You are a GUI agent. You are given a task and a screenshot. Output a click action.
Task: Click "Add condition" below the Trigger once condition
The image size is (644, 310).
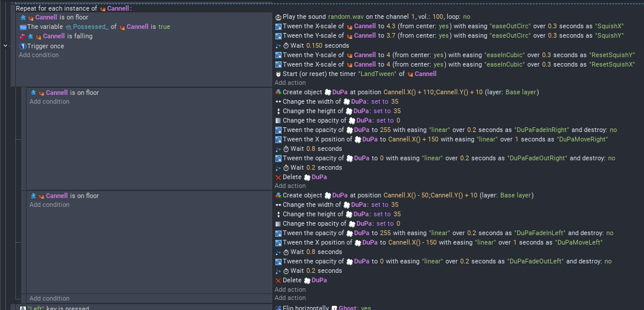tap(39, 55)
